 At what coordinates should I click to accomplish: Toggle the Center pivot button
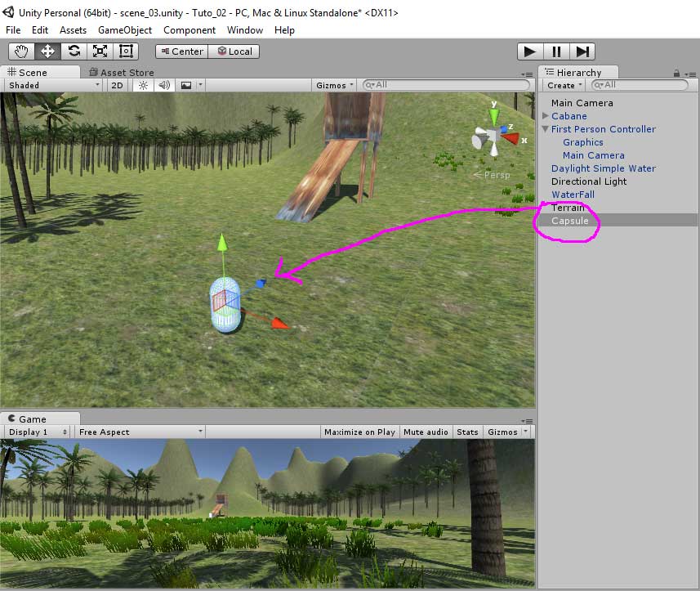click(x=181, y=51)
